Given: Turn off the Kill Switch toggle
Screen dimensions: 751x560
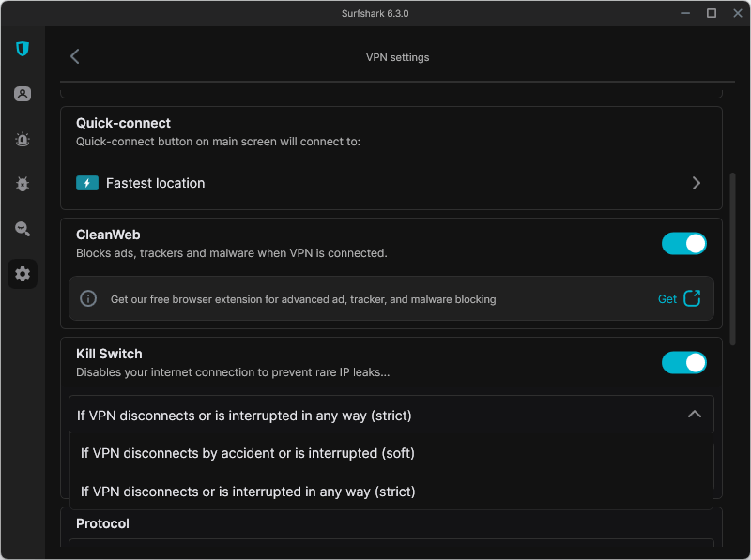Looking at the screenshot, I should coord(683,362).
